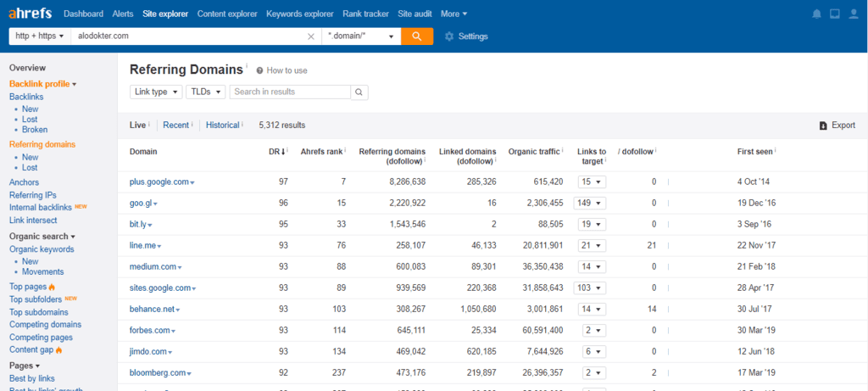Viewport: 868px width, 391px height.
Task: Open the Link type filter dropdown
Action: click(156, 92)
